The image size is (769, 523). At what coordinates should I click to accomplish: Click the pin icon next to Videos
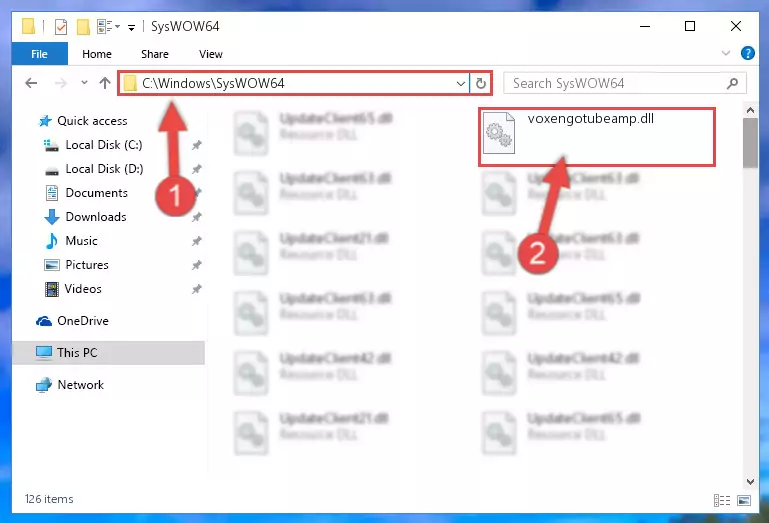[197, 289]
